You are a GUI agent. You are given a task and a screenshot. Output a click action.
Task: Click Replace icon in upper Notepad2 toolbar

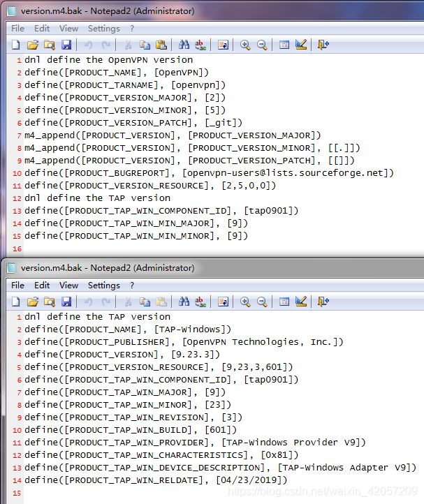click(x=200, y=45)
